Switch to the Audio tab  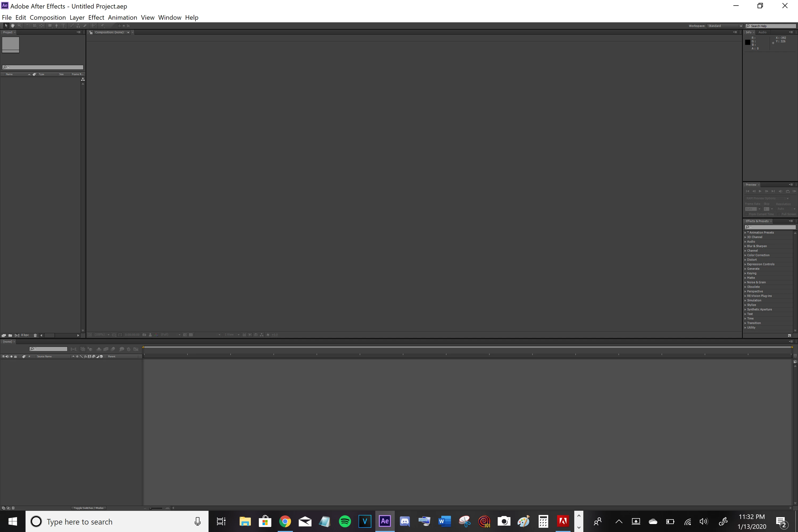click(762, 32)
